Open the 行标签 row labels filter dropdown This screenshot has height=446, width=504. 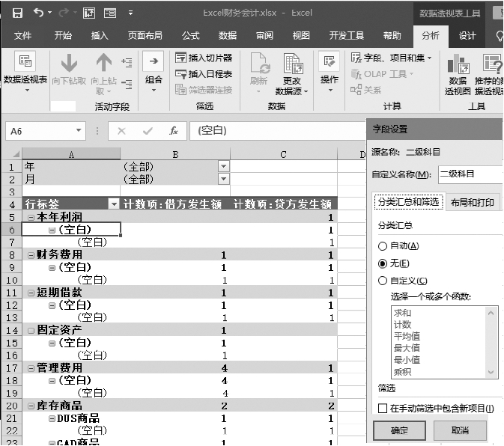[114, 204]
